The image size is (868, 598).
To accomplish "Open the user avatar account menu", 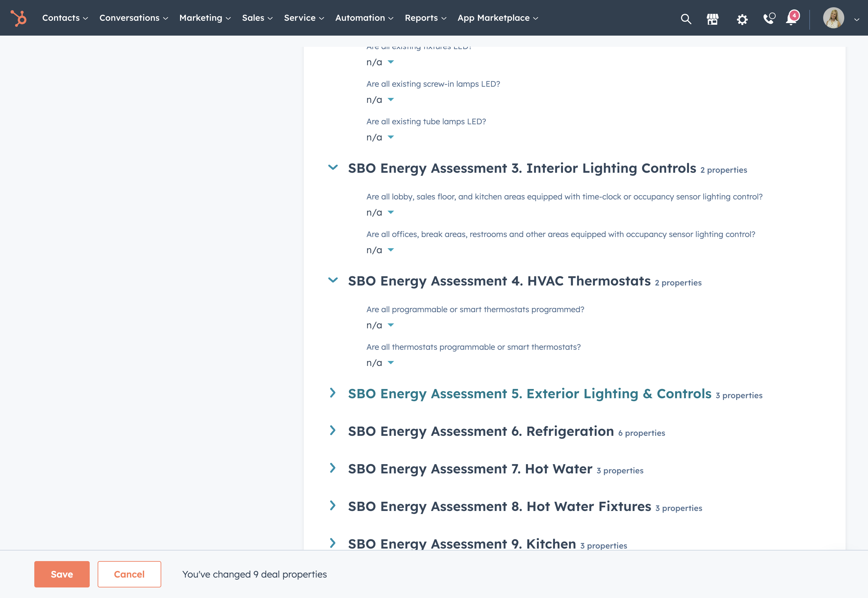I will 833,18.
